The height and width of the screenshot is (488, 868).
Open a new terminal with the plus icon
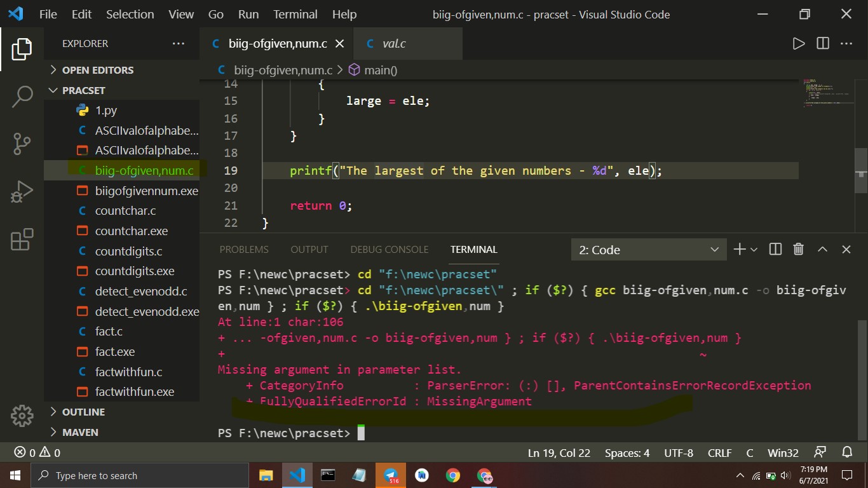(x=738, y=249)
